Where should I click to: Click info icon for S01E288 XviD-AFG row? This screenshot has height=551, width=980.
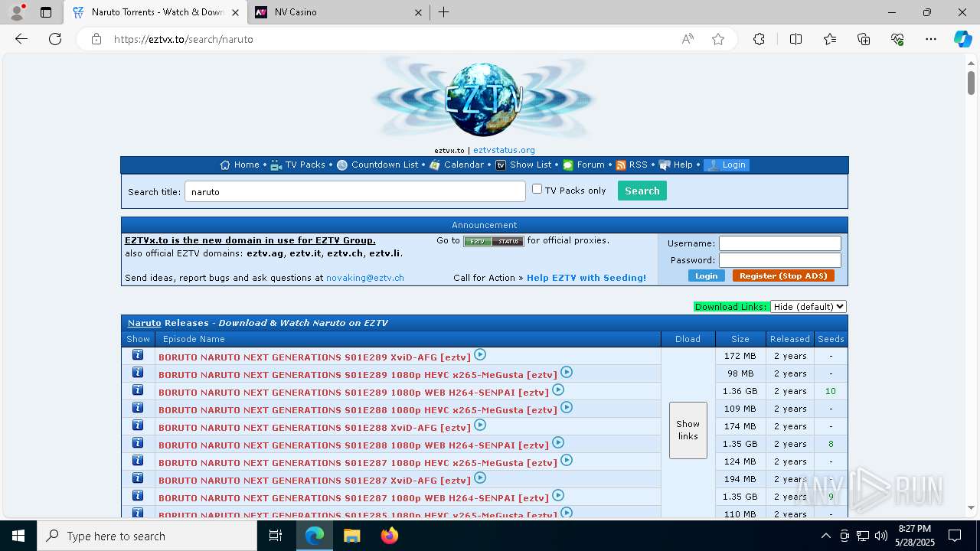click(138, 425)
